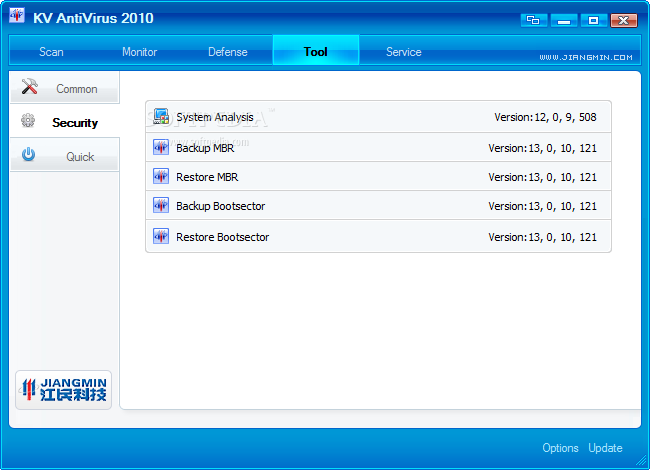
Task: Click the Backup Bootsector version number text
Action: [543, 206]
